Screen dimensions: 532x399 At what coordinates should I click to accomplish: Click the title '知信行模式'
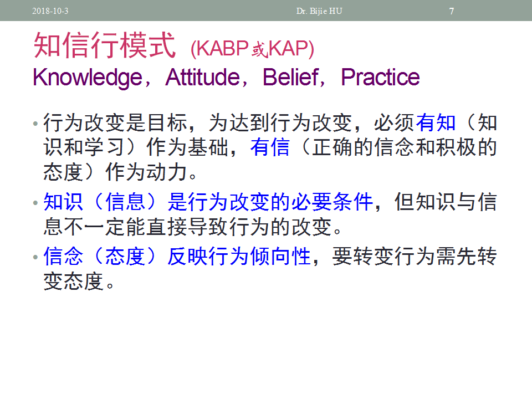click(x=105, y=45)
